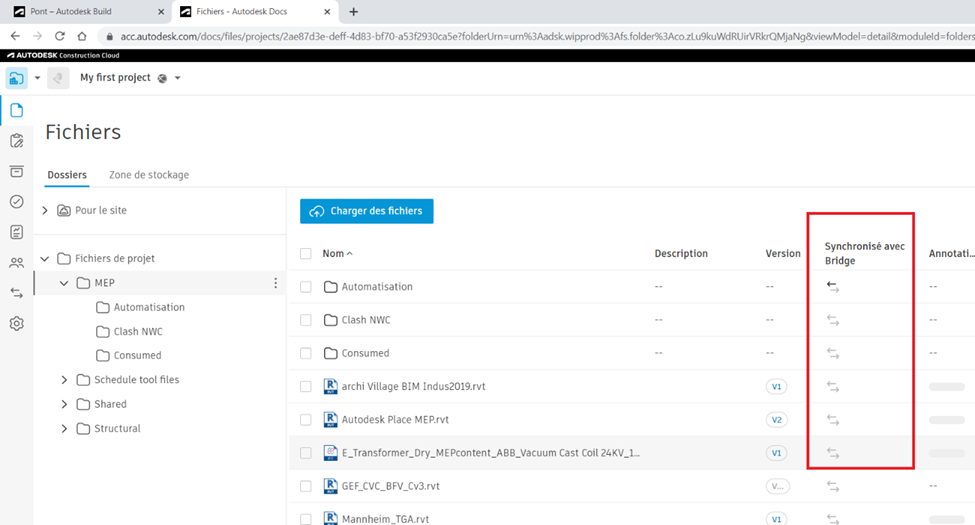
Task: Click the Charger des fichiers button
Action: coord(367,211)
